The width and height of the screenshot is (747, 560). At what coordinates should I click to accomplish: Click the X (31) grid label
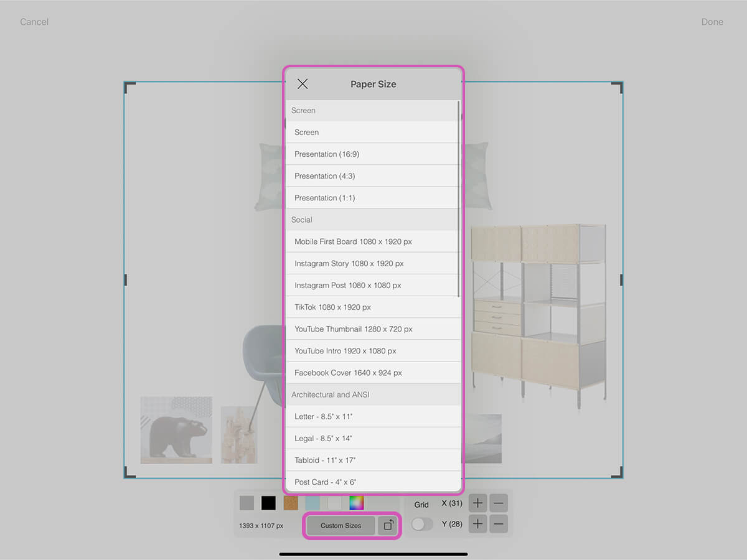(x=452, y=503)
